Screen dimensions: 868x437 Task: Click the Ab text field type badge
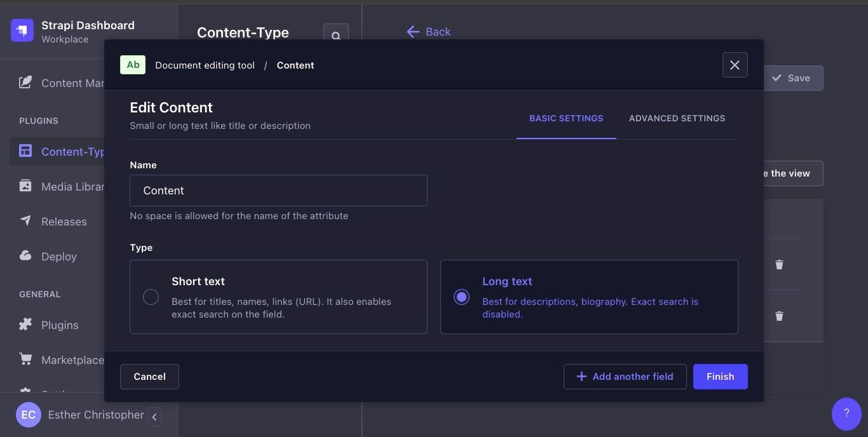133,65
